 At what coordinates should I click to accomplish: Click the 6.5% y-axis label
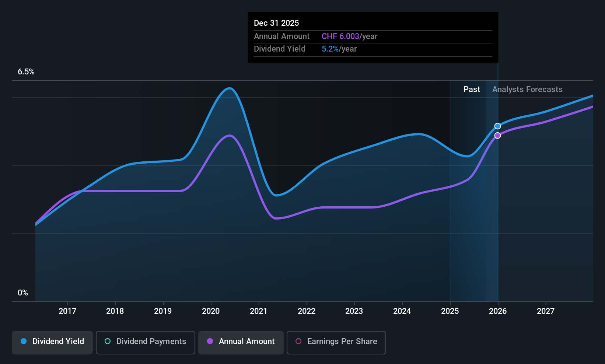click(x=26, y=72)
